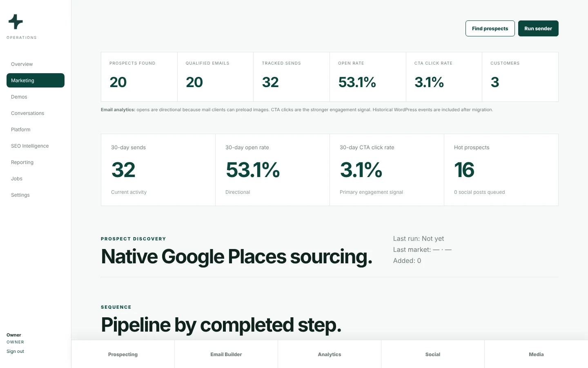Viewport: 588px width, 368px height.
Task: Navigate to Platform page
Action: coord(36,130)
